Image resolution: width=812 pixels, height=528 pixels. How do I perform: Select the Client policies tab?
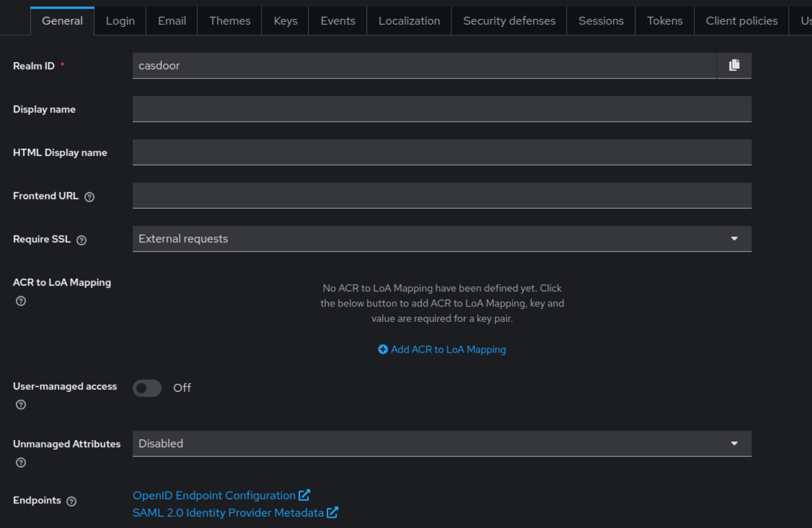(742, 21)
